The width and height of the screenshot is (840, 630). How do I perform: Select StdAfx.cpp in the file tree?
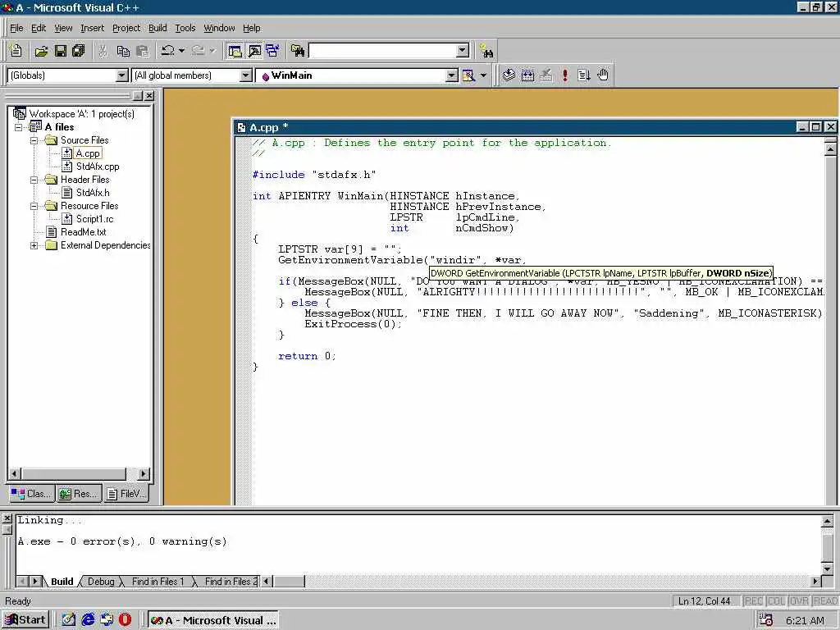pyautogui.click(x=98, y=166)
